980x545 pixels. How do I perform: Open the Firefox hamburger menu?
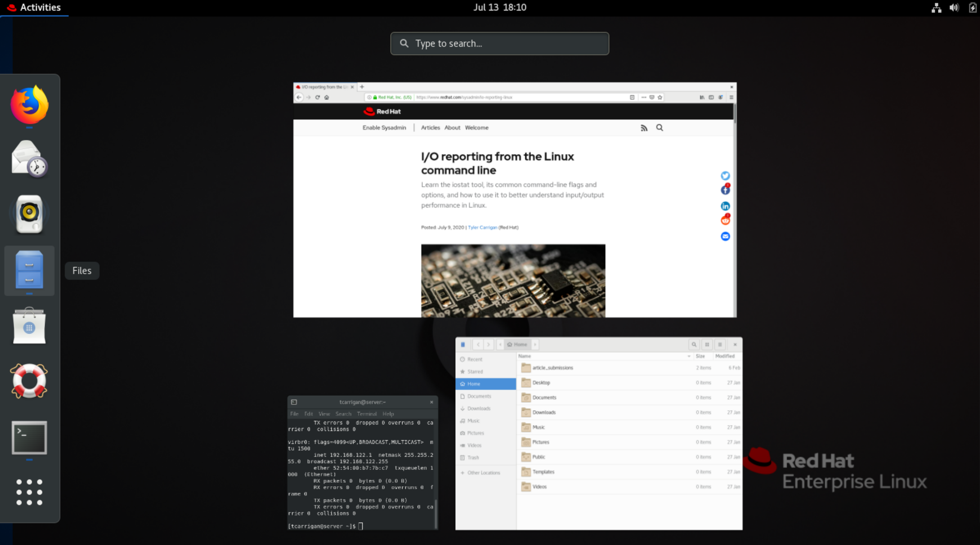tap(731, 97)
